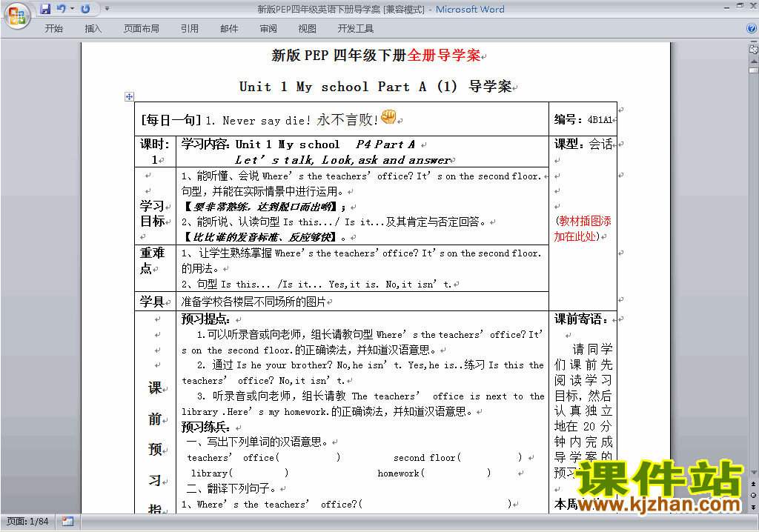Click the heading 预习提点:
Viewport: 759px width, 532px height.
[205, 319]
